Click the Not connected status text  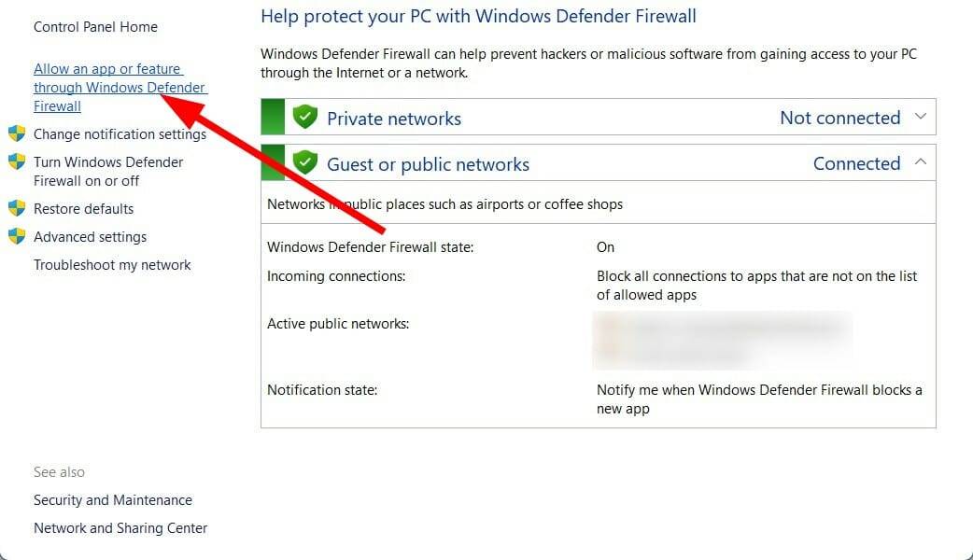click(839, 118)
